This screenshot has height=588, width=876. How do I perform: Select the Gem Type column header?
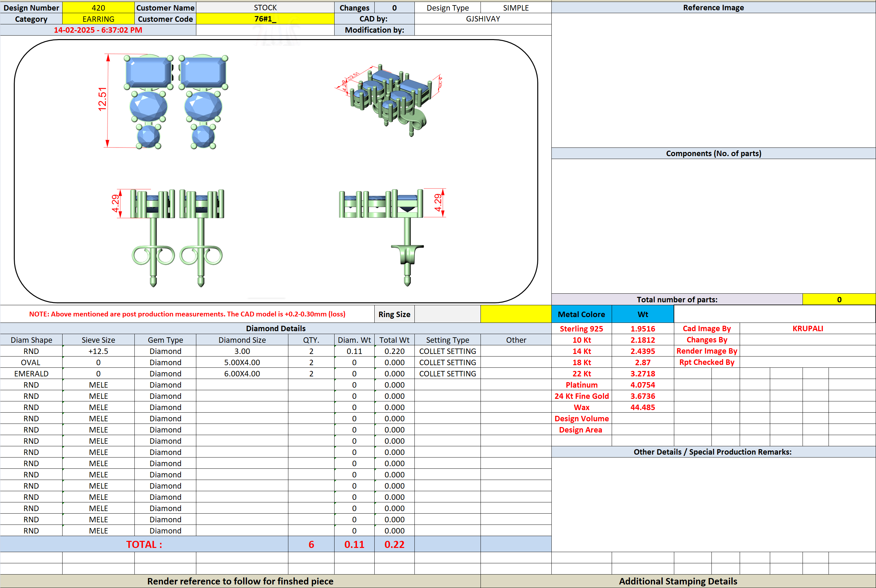tap(166, 340)
